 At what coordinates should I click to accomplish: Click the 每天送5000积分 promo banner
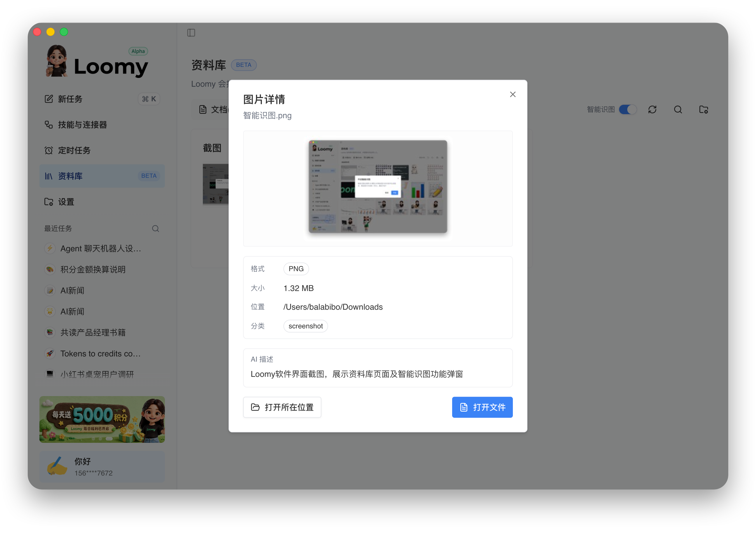pos(102,419)
